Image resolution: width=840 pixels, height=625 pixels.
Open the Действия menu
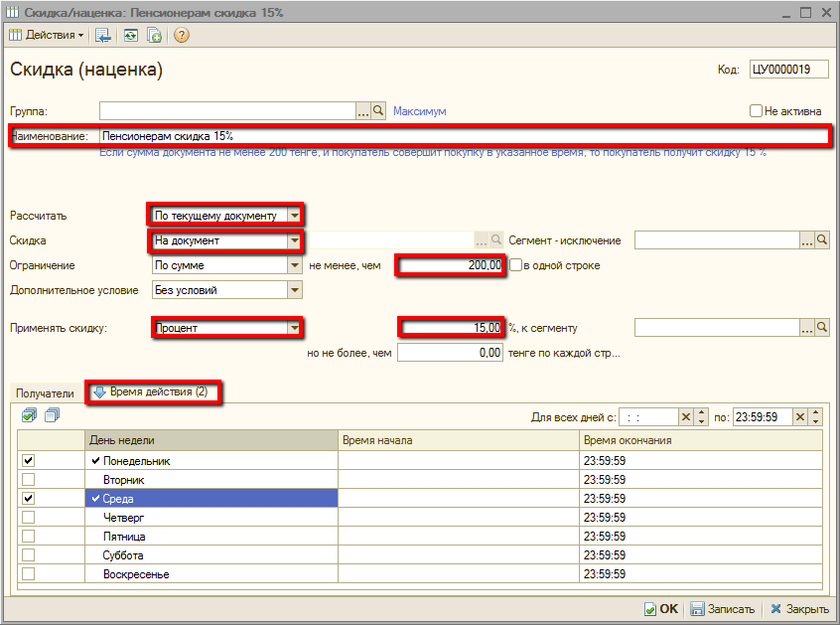click(x=48, y=35)
